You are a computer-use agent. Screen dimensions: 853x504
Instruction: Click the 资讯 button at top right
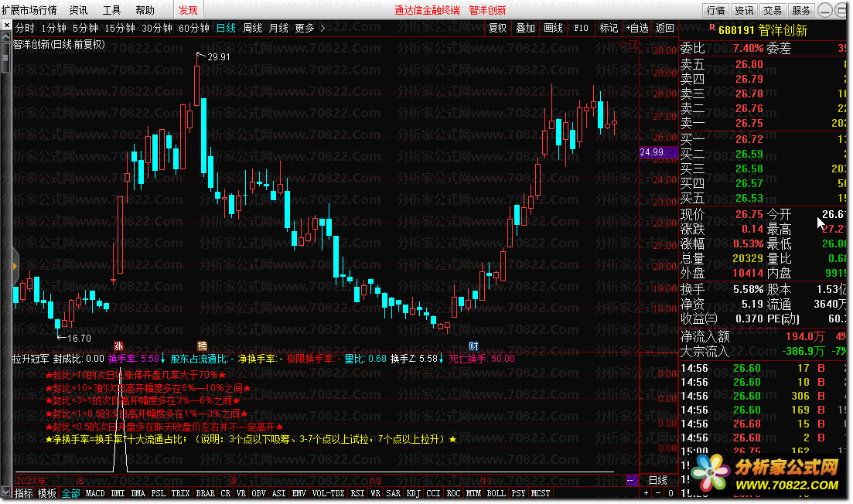744,10
